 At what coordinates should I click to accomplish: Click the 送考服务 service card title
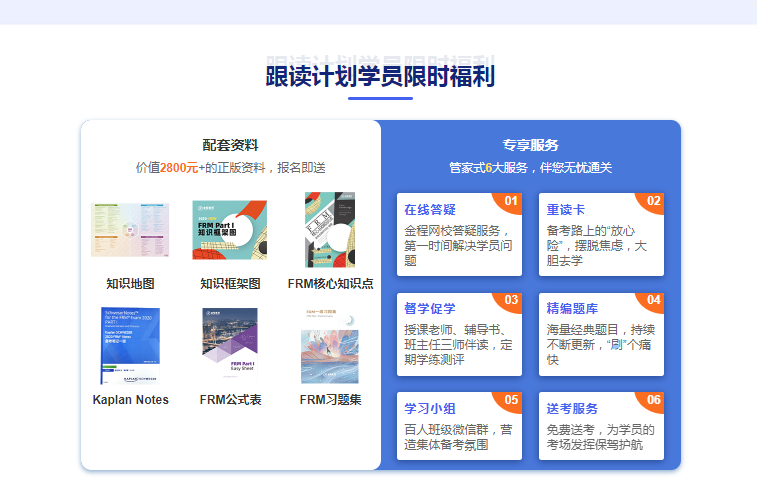point(572,409)
